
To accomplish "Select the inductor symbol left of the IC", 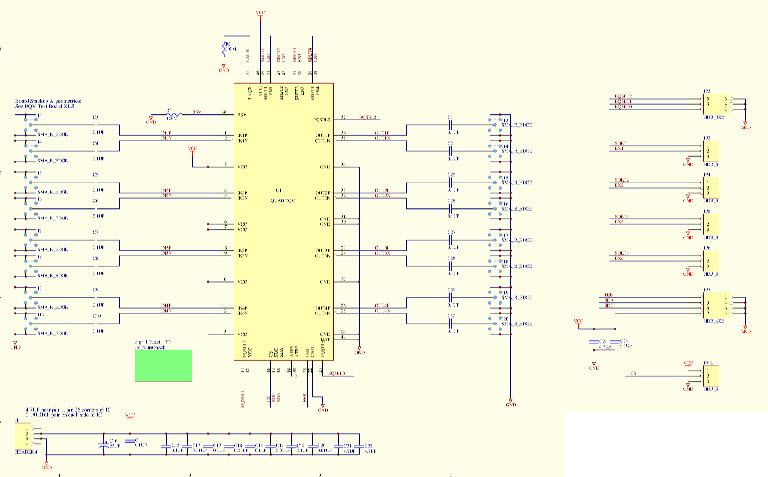I will 172,116.
